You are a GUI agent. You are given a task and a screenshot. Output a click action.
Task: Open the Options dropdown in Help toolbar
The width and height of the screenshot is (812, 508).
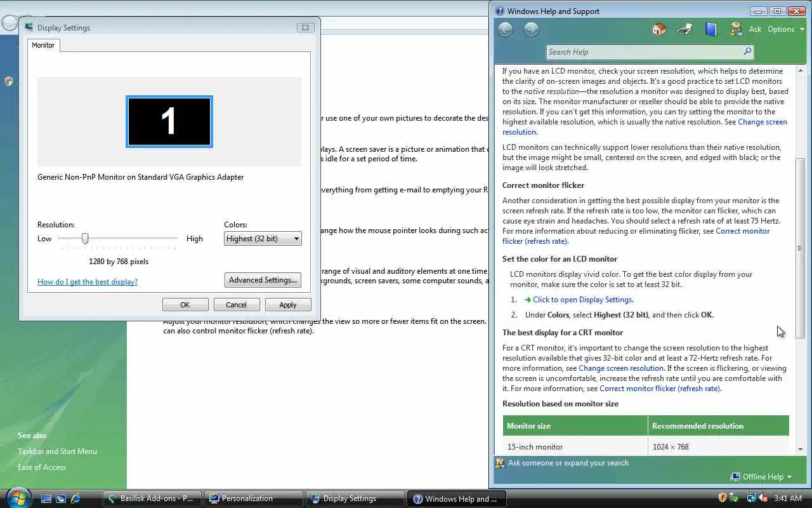(786, 29)
